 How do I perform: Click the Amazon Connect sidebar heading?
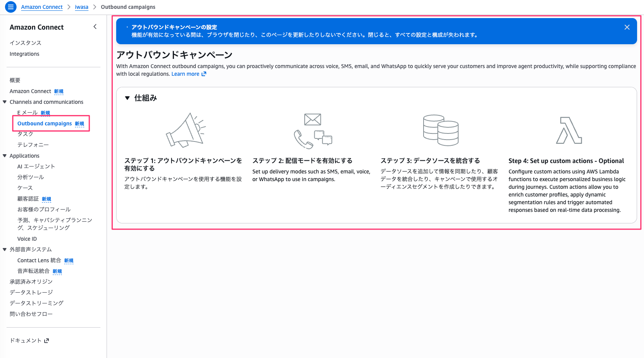pos(37,27)
